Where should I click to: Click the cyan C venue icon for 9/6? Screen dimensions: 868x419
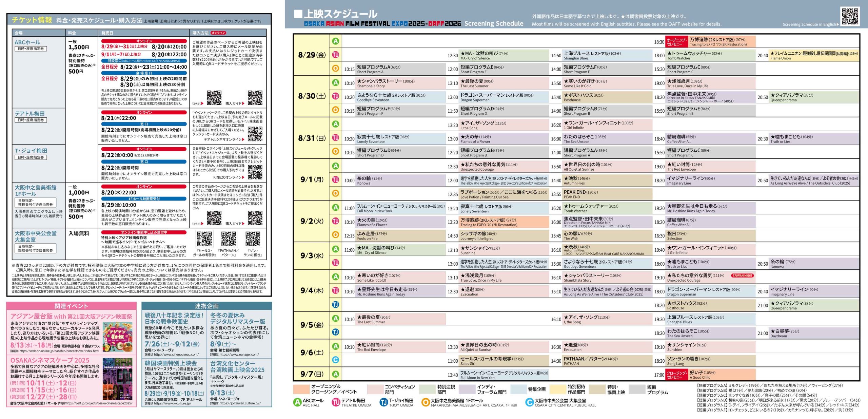[335, 360]
